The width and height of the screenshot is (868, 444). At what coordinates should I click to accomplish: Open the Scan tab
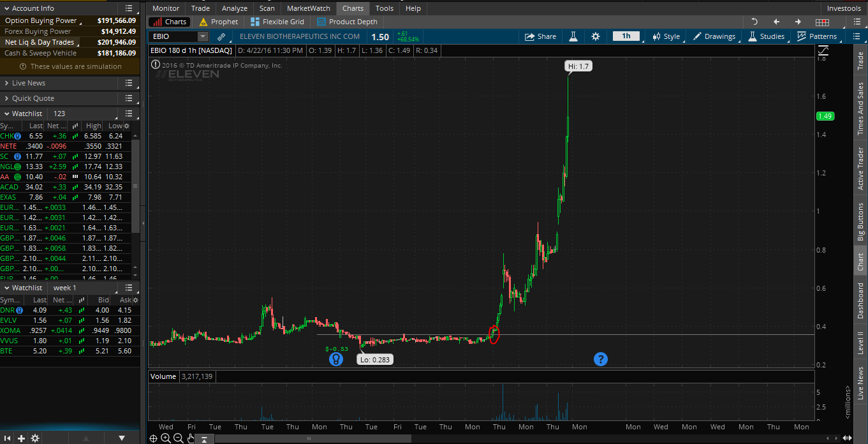pyautogui.click(x=267, y=8)
